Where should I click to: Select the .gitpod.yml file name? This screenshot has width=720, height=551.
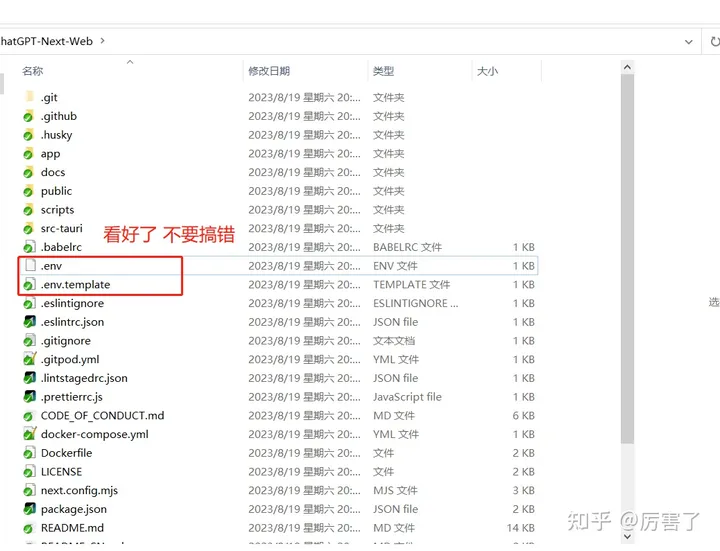[70, 360]
